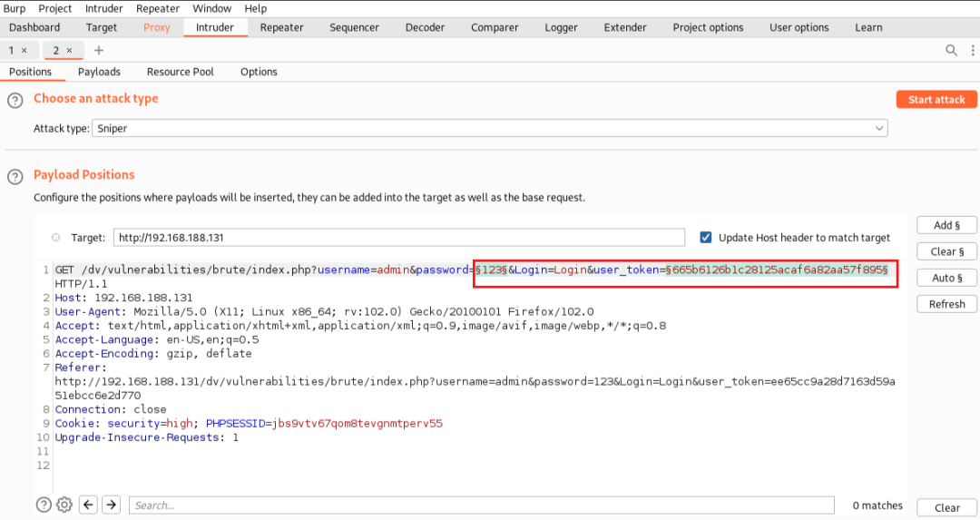Open the Project options tab
Screen dimensions: 980x520
coord(708,27)
